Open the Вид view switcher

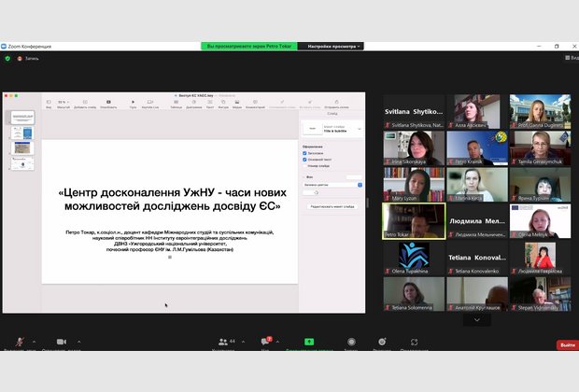(570, 58)
